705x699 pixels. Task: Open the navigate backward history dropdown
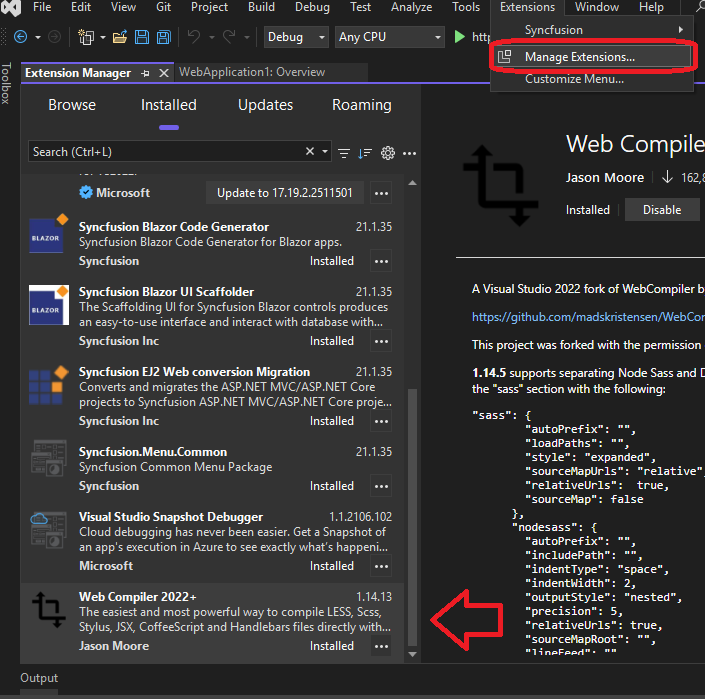click(38, 37)
